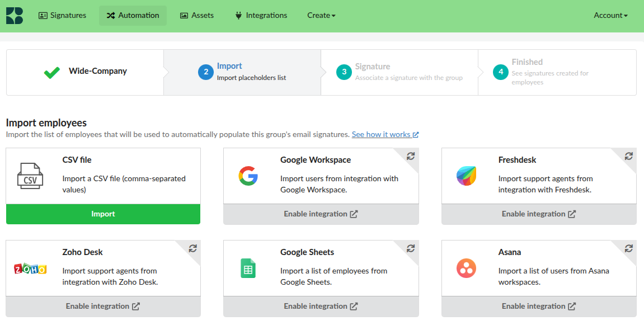Open the See how it works link
This screenshot has height=330, width=644.
[x=381, y=134]
